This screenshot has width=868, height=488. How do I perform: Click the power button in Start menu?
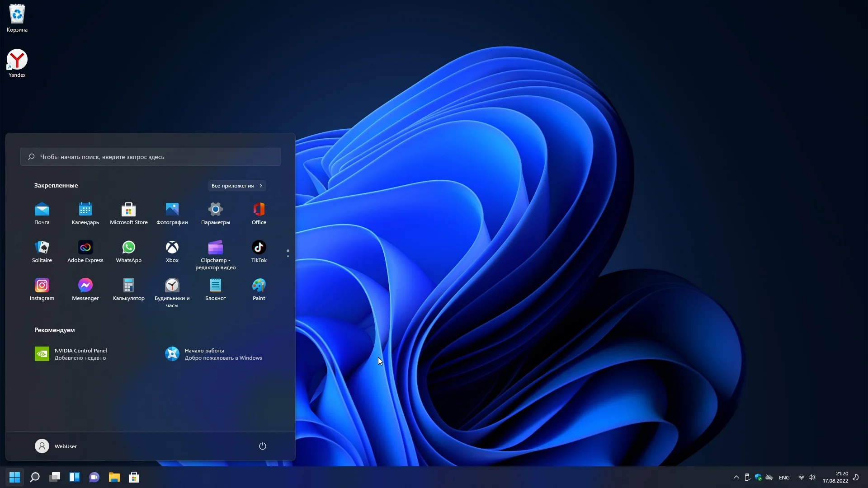tap(262, 446)
